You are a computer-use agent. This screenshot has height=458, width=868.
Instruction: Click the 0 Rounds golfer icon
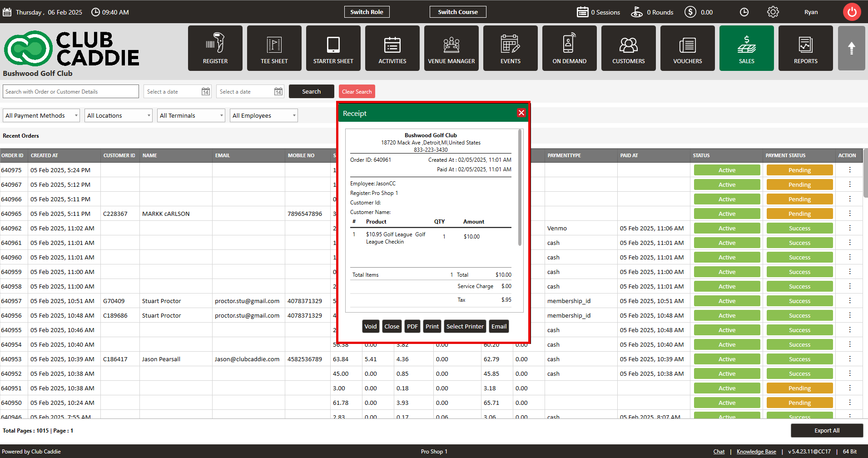click(x=637, y=12)
